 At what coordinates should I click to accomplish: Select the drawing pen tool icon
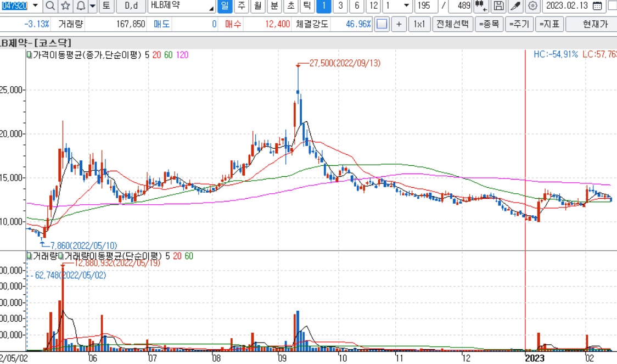[515, 6]
